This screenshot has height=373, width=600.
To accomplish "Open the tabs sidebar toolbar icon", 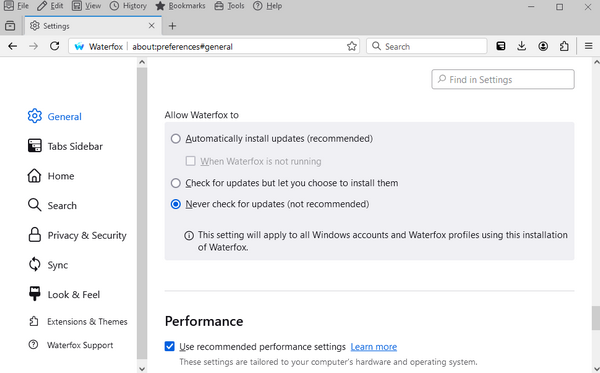I will point(501,46).
